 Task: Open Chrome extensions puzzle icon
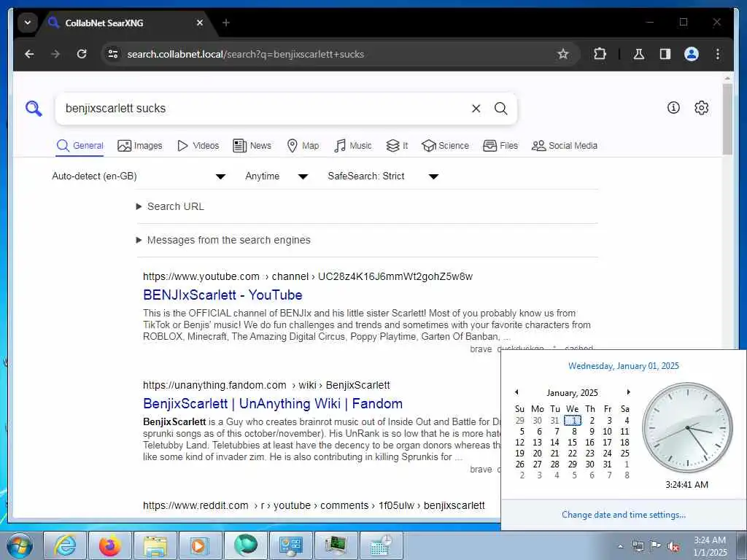tap(600, 54)
